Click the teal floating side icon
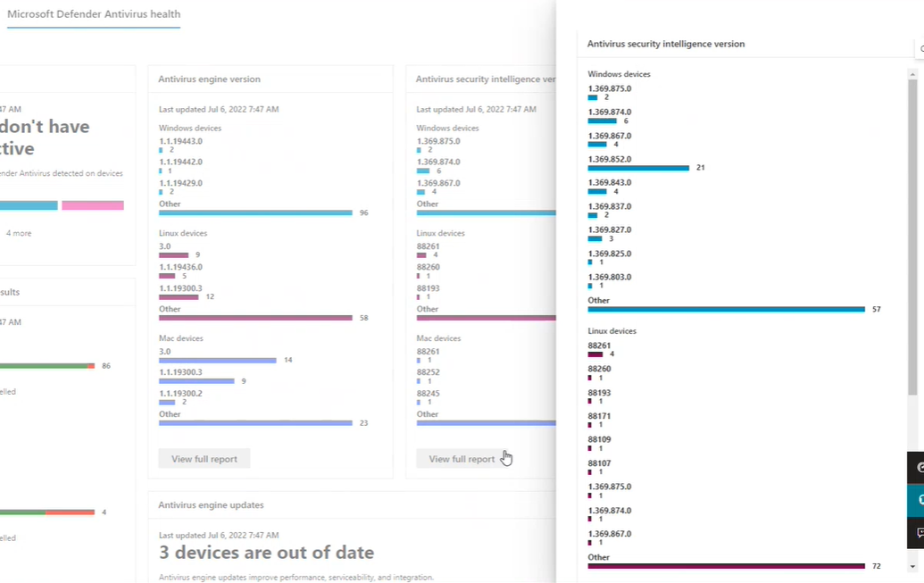Image resolution: width=924 pixels, height=583 pixels. tap(918, 501)
